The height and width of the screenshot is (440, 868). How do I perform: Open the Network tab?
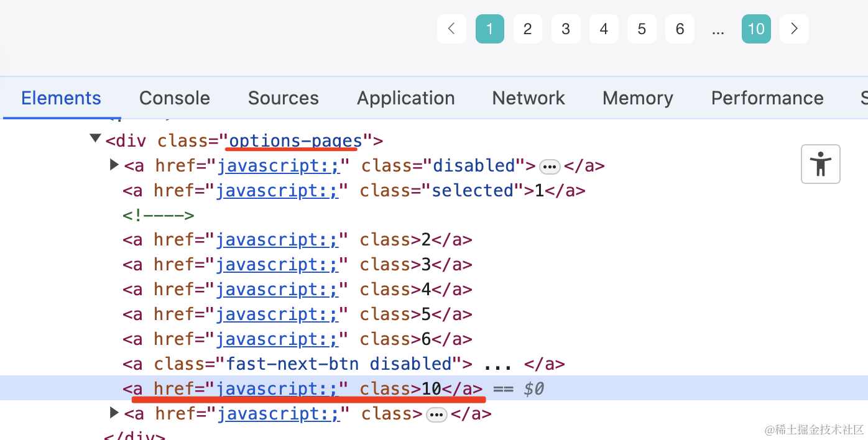(x=529, y=98)
